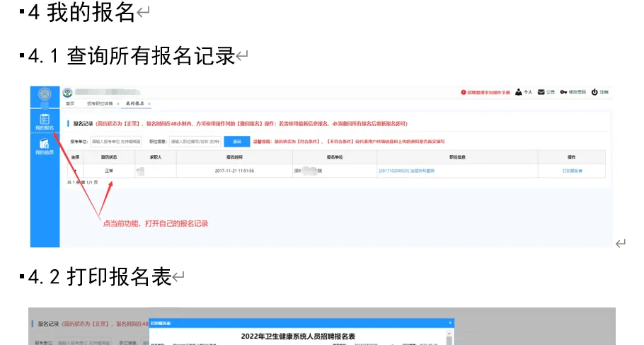644x345 pixels.
Task: Open 我的报名 sidebar icon
Action: 45,122
